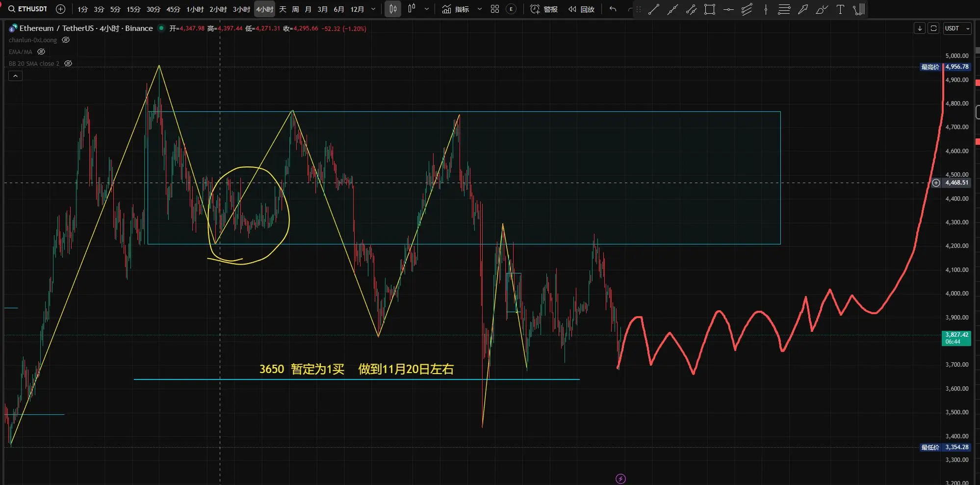Image resolution: width=980 pixels, height=485 pixels.
Task: Click the 5,000.00 price axis label
Action: click(x=957, y=56)
